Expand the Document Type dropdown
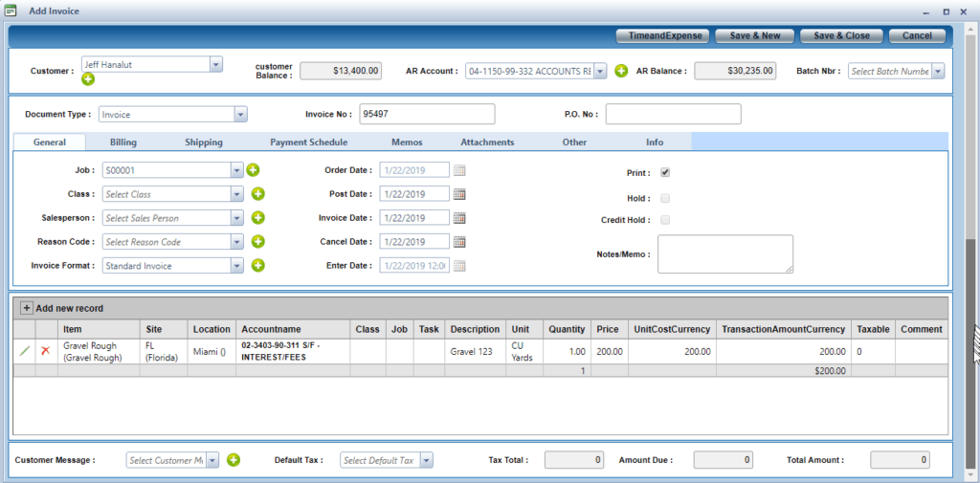The width and height of the screenshot is (980, 483). pos(239,115)
